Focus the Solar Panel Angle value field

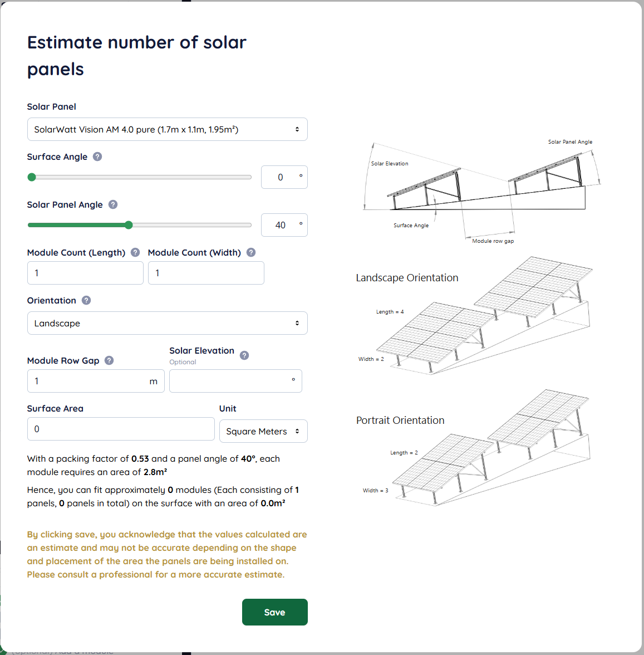(281, 225)
